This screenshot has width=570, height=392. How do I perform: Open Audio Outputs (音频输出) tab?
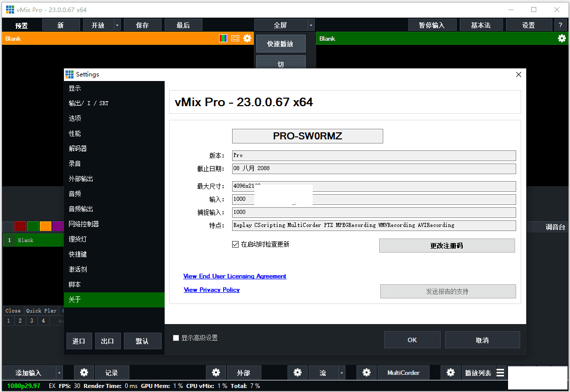pos(114,209)
